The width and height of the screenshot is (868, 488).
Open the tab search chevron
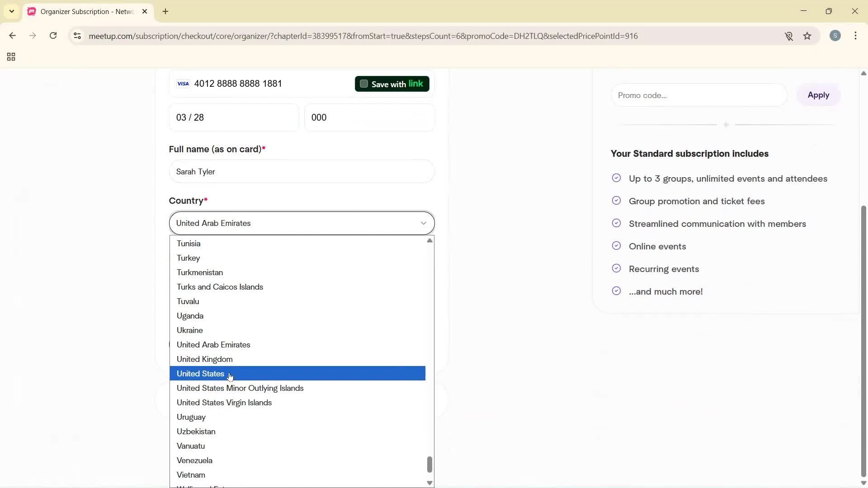click(11, 11)
